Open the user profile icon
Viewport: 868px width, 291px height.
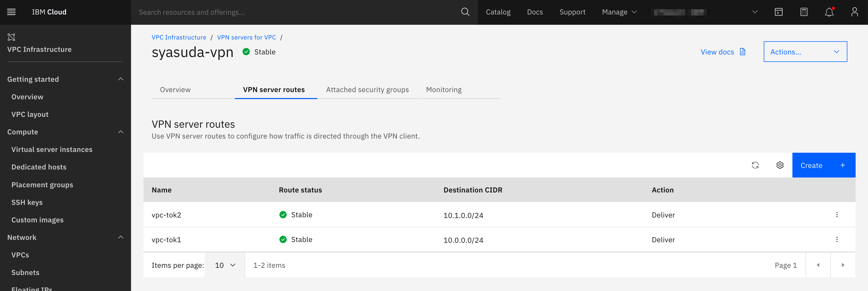pyautogui.click(x=854, y=12)
